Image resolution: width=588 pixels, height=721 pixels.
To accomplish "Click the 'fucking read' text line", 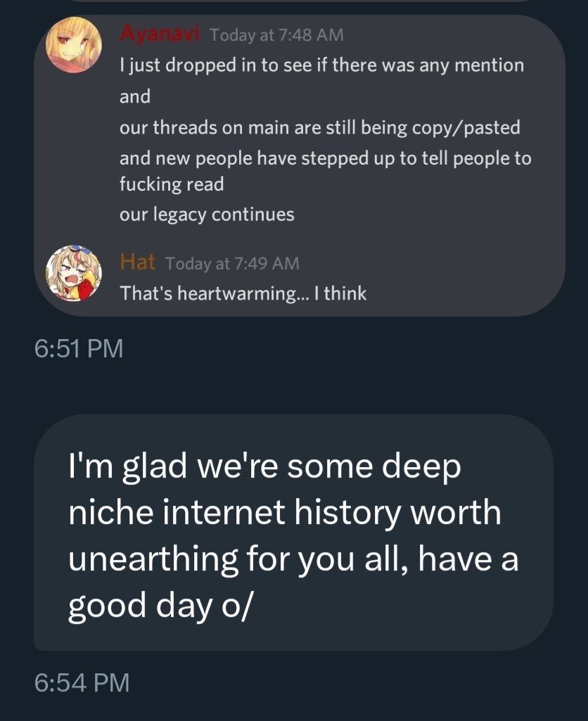I will tap(172, 184).
